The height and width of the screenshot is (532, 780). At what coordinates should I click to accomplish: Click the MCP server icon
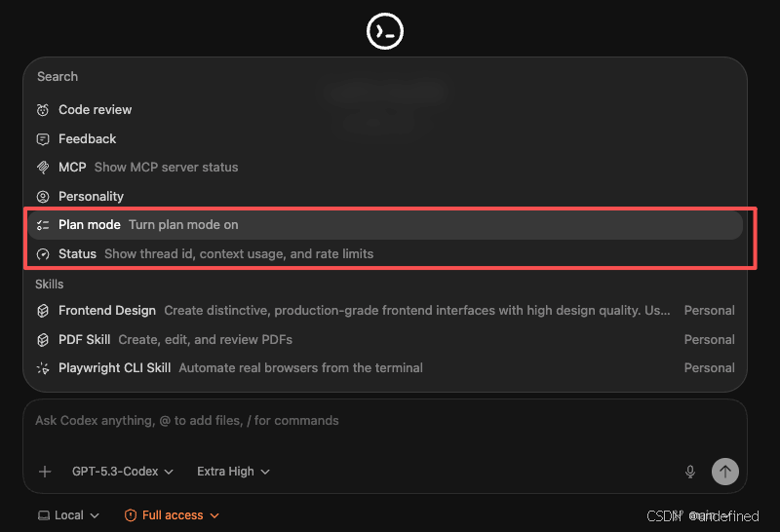click(43, 168)
